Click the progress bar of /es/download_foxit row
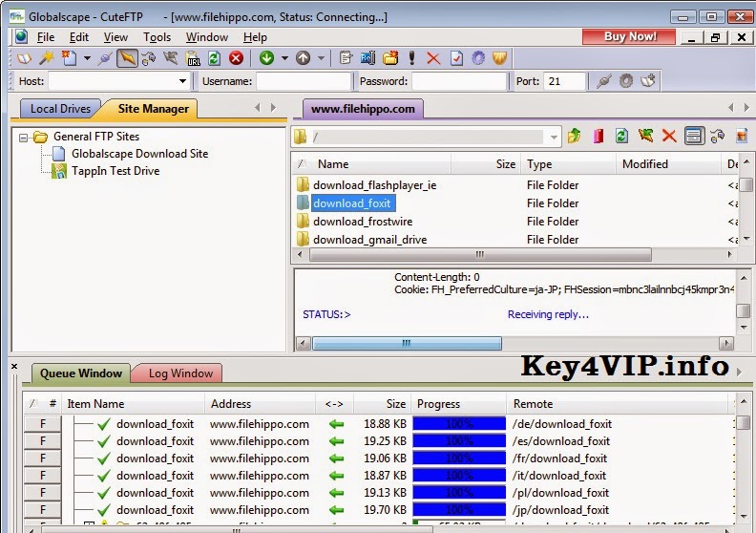This screenshot has width=756, height=533. 458,441
